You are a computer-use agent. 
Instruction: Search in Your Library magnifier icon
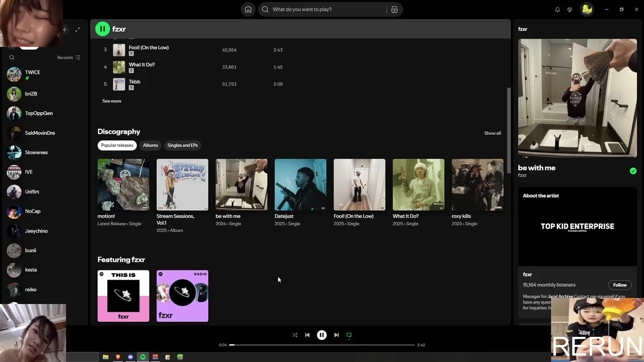coord(12,57)
